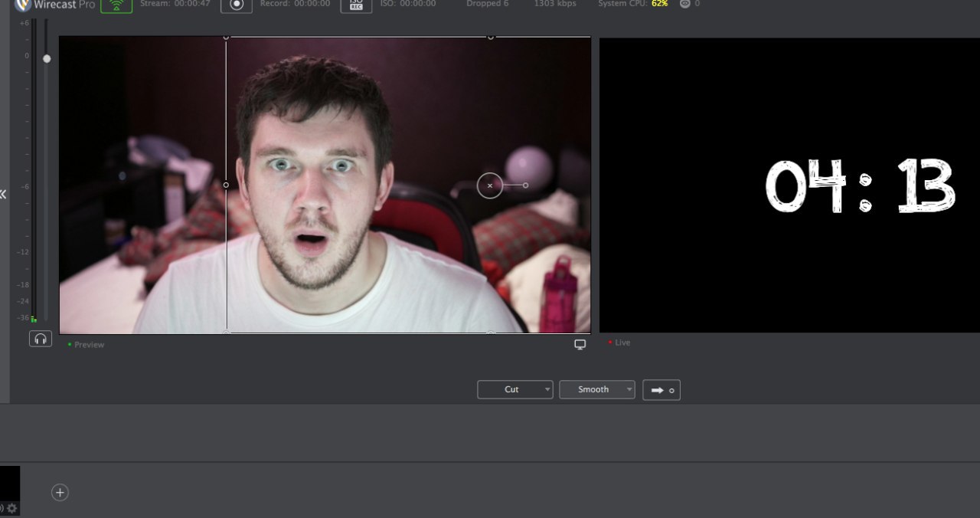Click the ISO time 00:00:00 readout
The height and width of the screenshot is (518, 980).
pos(408,4)
